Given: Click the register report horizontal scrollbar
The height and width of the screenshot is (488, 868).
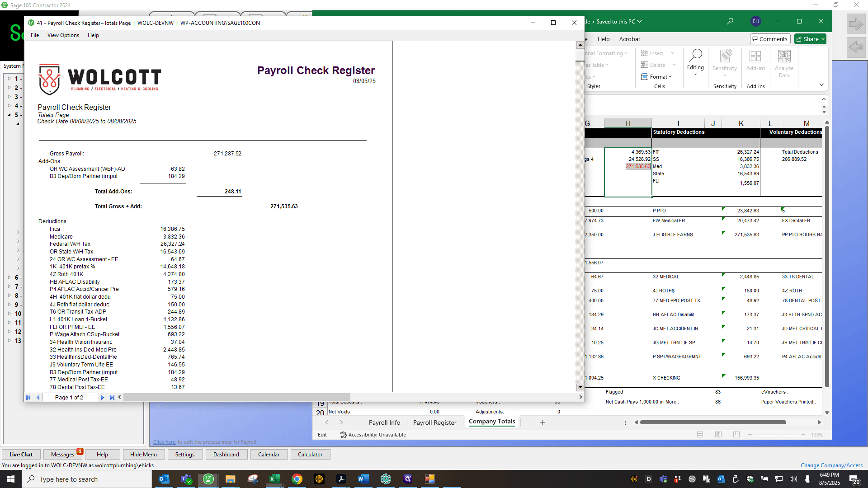Looking at the screenshot, I should tap(237, 397).
